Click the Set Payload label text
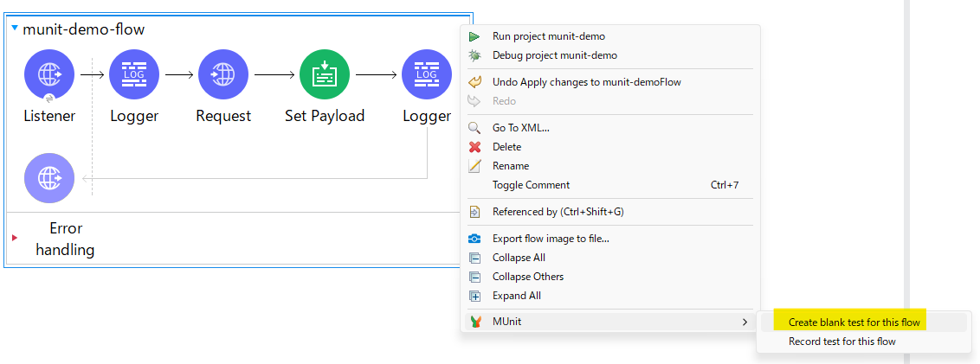Screen dimensions: 980x364 (325, 116)
